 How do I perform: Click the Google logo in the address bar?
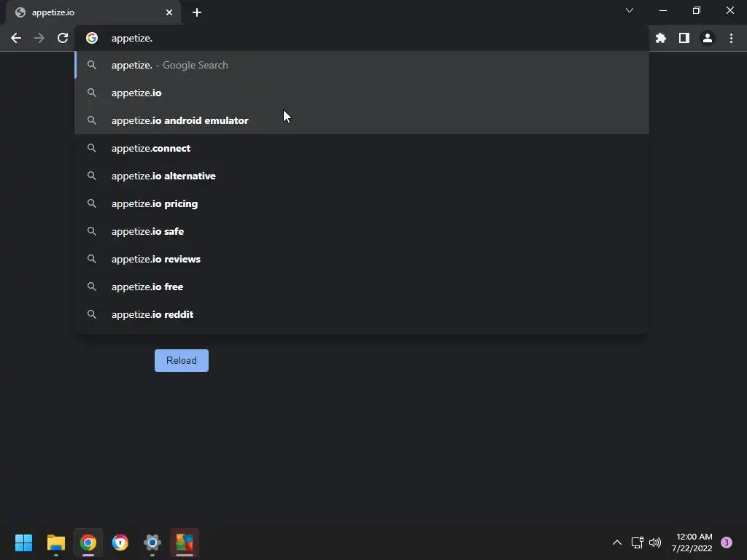(x=92, y=38)
